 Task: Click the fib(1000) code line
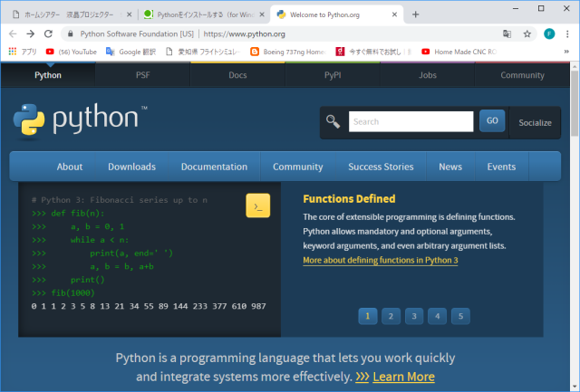63,293
